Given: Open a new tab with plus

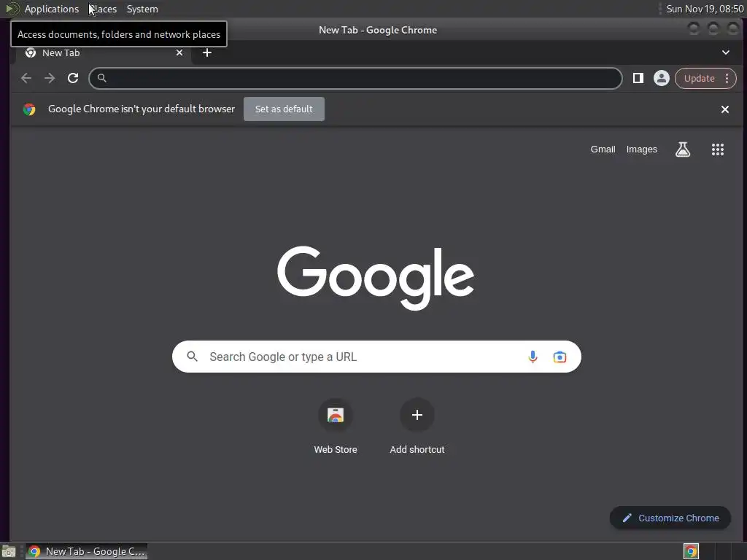Looking at the screenshot, I should click(206, 52).
